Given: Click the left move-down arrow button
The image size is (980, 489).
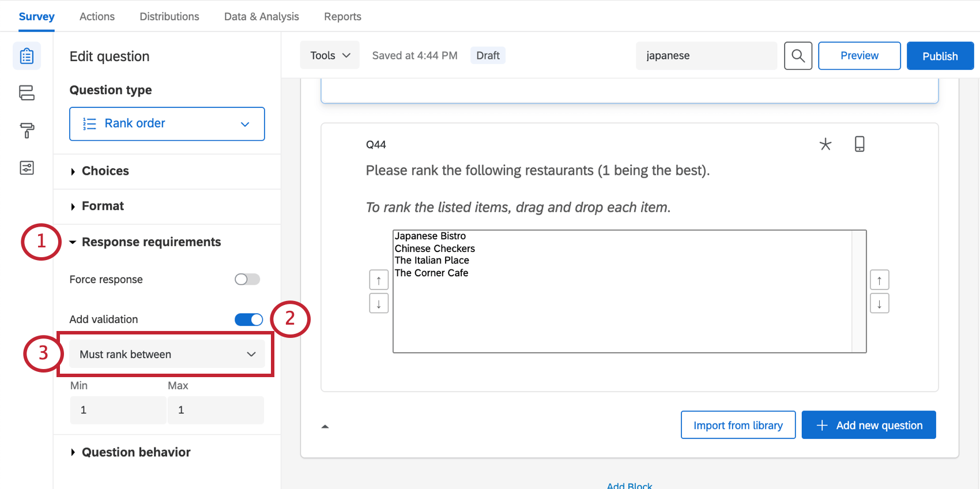Looking at the screenshot, I should 379,303.
